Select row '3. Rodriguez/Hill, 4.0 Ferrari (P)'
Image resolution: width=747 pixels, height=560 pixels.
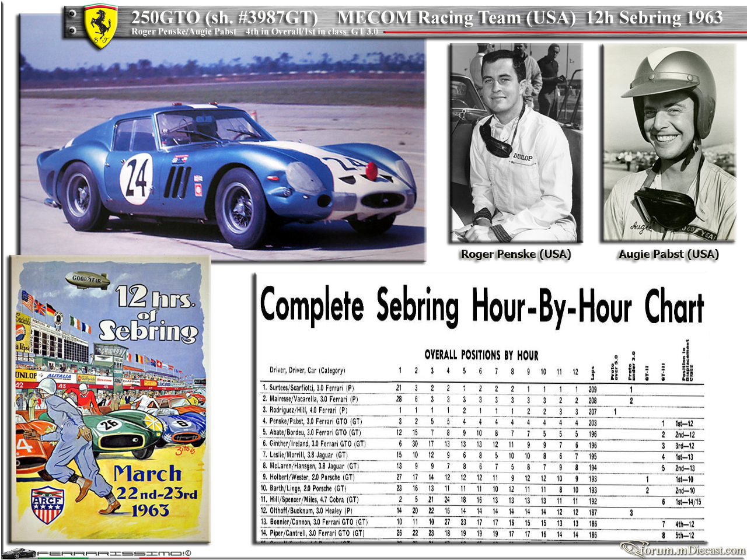[482, 411]
